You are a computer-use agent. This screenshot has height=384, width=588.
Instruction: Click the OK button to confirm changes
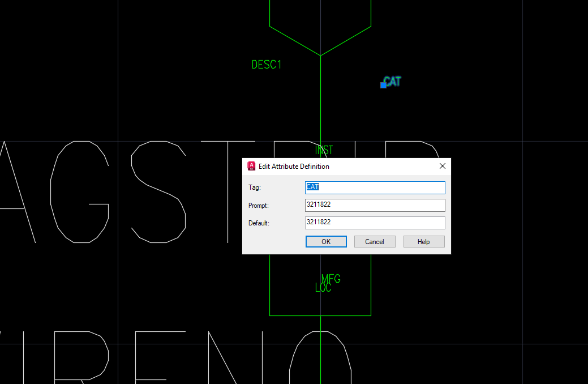(326, 241)
